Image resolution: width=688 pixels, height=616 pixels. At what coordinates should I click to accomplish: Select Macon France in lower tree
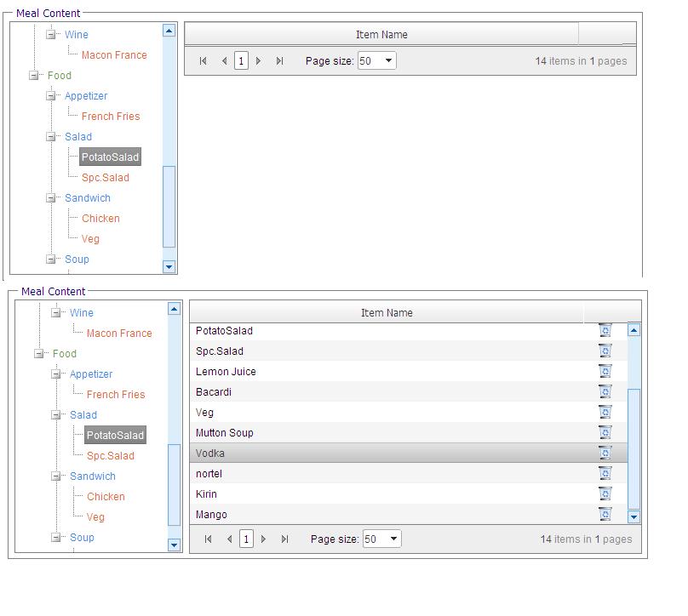pyautogui.click(x=119, y=334)
